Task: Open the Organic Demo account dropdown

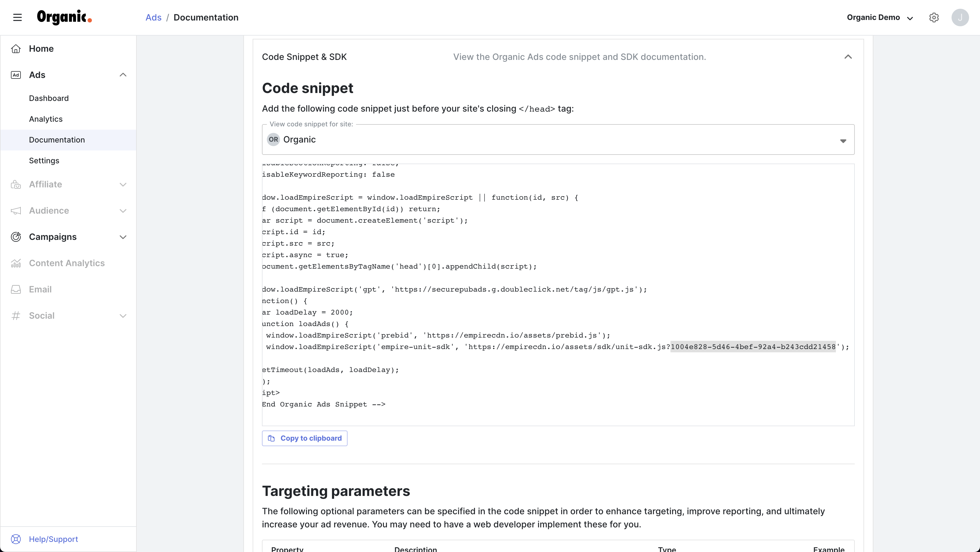Action: 880,18
